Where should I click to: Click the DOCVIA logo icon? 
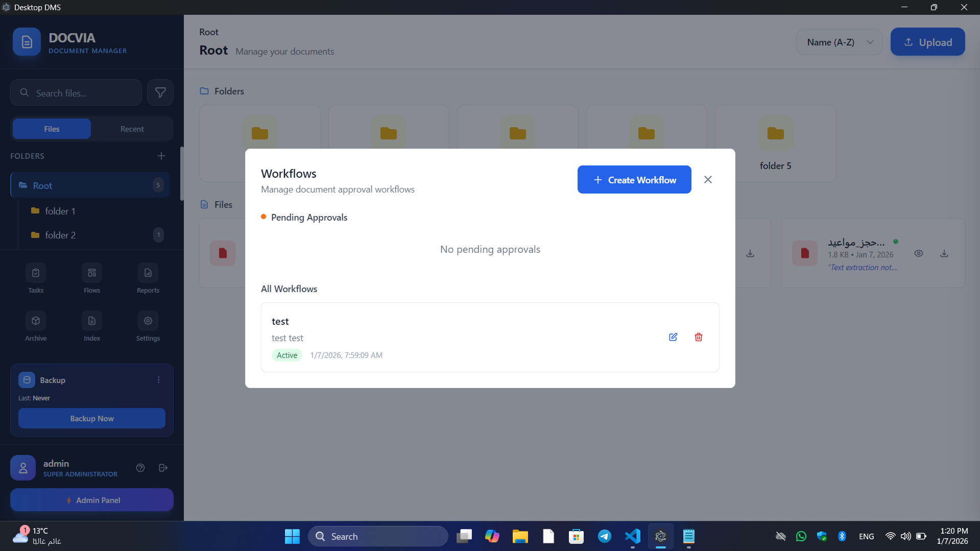(27, 42)
